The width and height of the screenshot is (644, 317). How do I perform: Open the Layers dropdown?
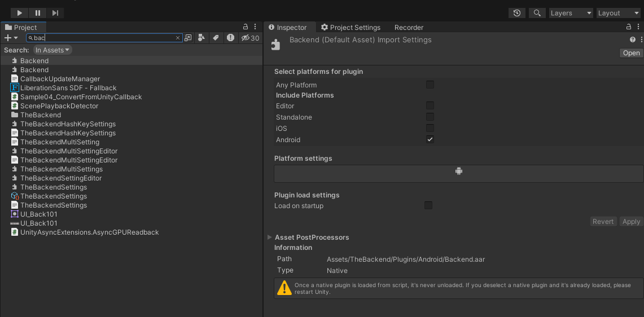pos(571,13)
